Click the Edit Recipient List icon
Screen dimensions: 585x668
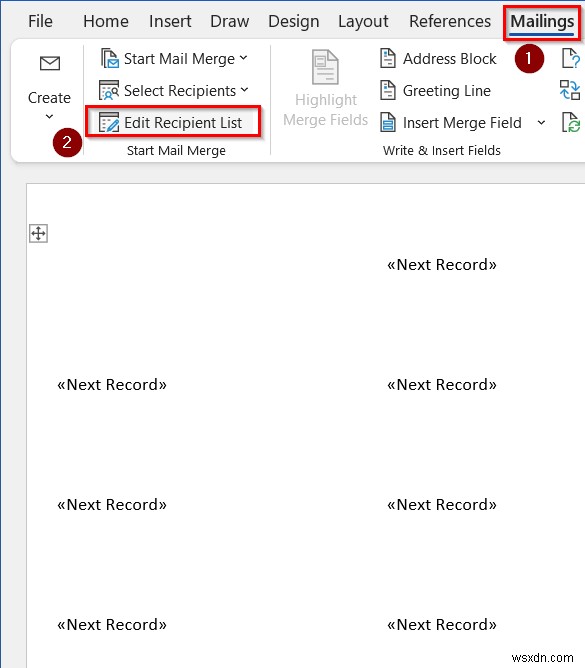click(109, 123)
